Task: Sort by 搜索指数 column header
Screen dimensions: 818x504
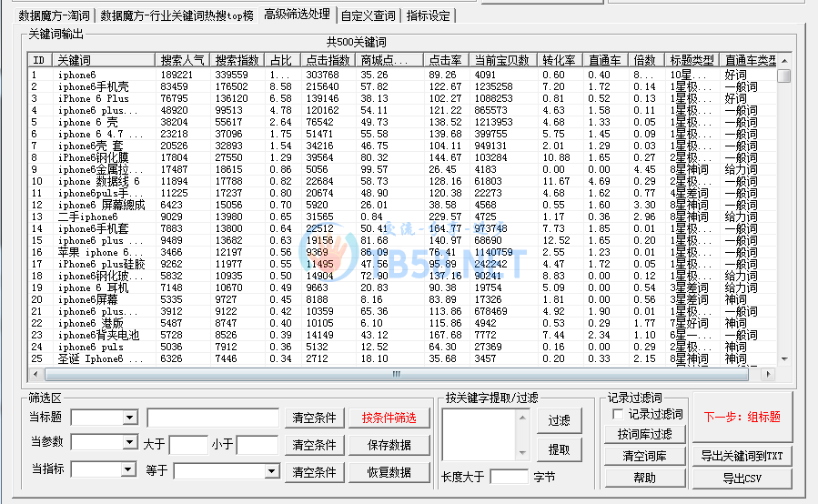Action: (x=237, y=60)
